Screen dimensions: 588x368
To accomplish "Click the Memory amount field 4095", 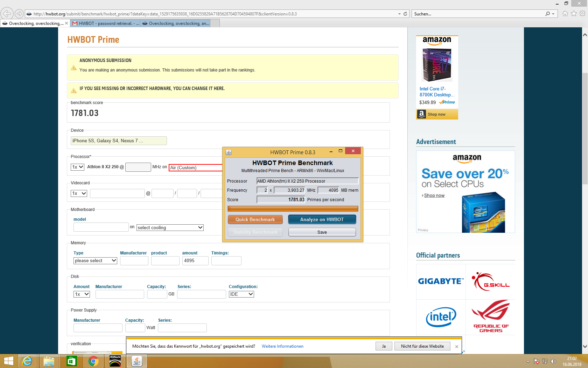I will pos(195,261).
